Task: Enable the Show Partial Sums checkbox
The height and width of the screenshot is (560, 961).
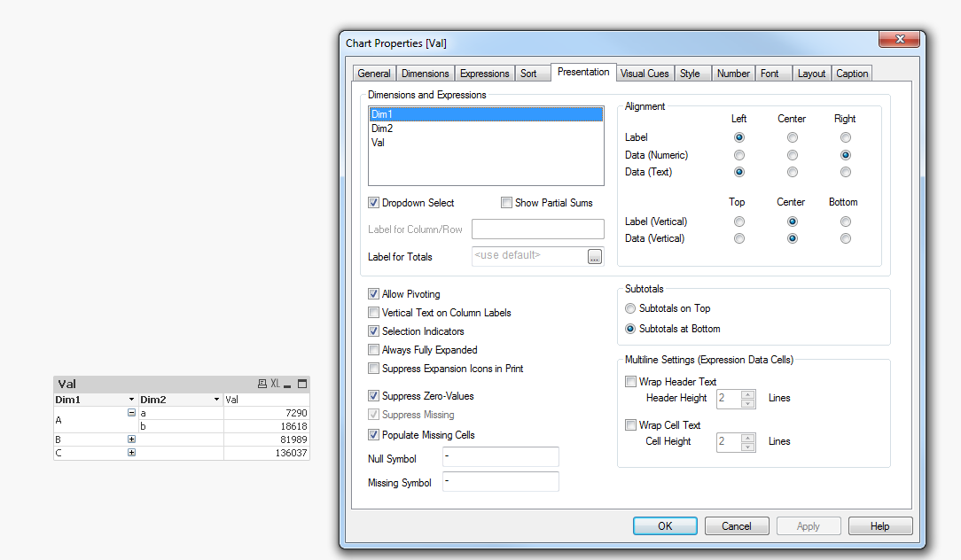Action: coord(506,203)
